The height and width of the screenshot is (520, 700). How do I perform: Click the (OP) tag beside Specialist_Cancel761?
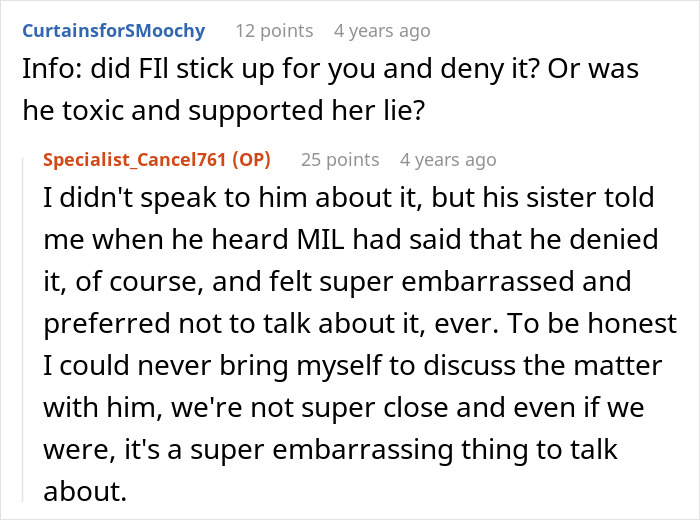[251, 160]
